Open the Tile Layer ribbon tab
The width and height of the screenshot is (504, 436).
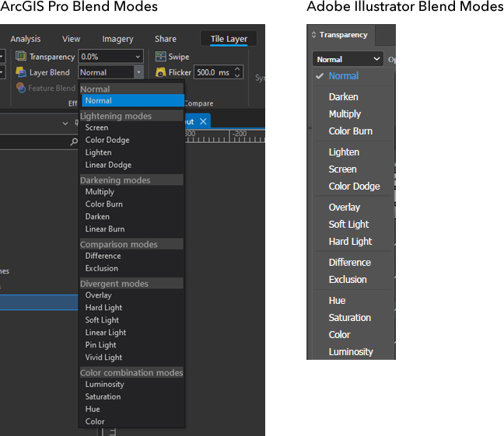click(229, 39)
